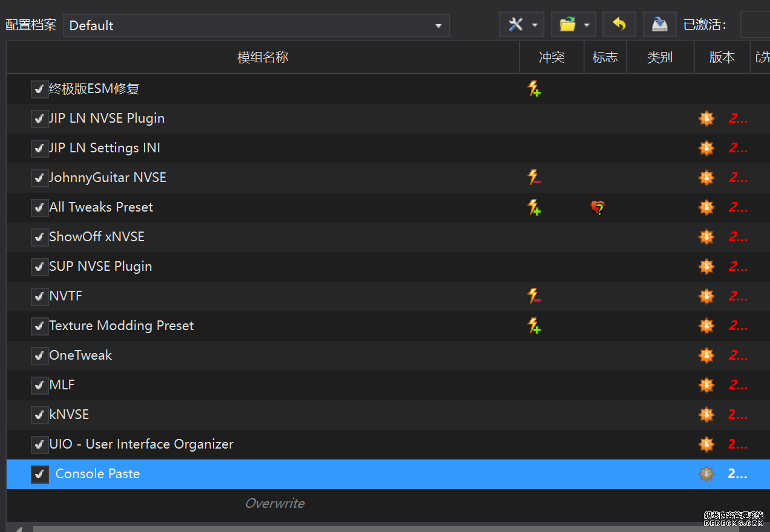Toggle the Console Paste checkbox

[x=39, y=474]
